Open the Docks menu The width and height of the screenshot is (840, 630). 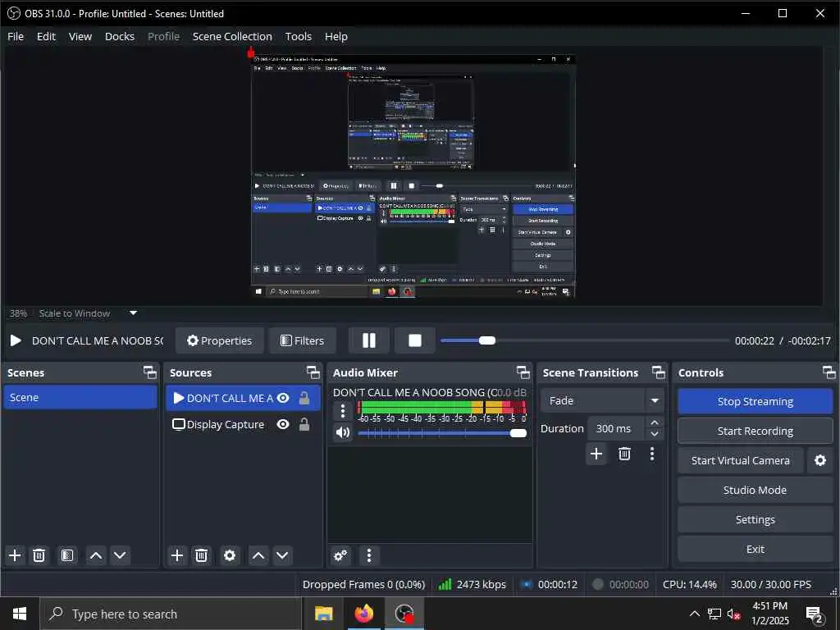click(120, 36)
